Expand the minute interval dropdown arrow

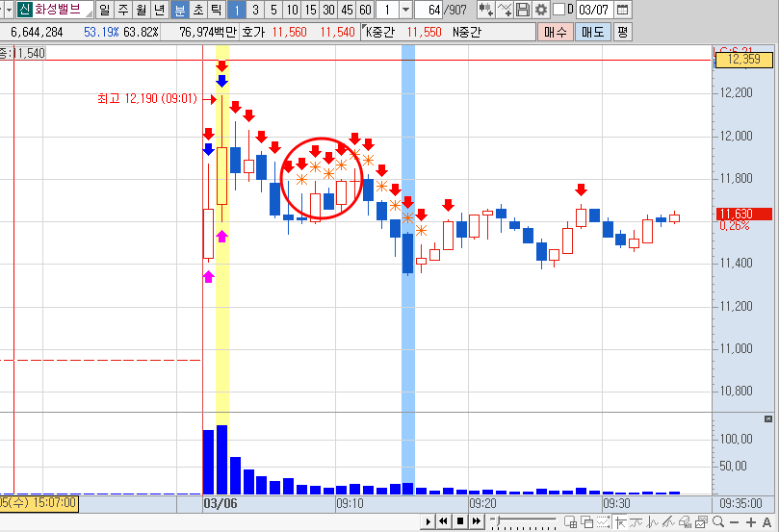click(x=406, y=10)
